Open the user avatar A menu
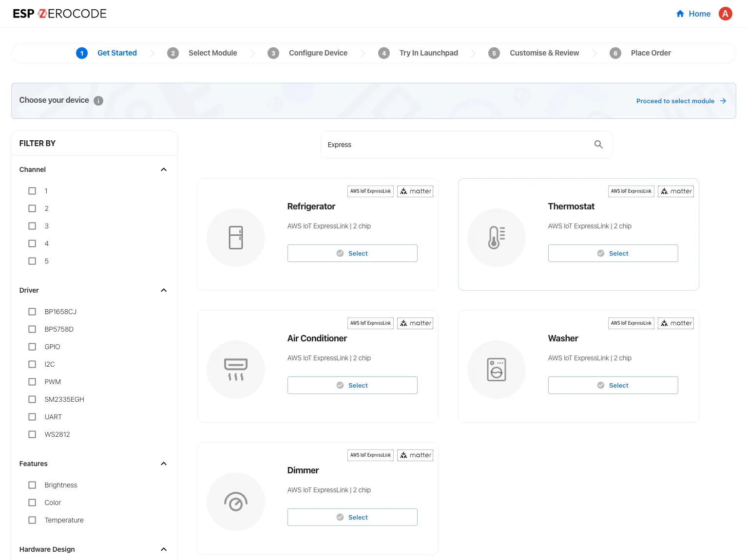Image resolution: width=747 pixels, height=560 pixels. click(x=725, y=14)
